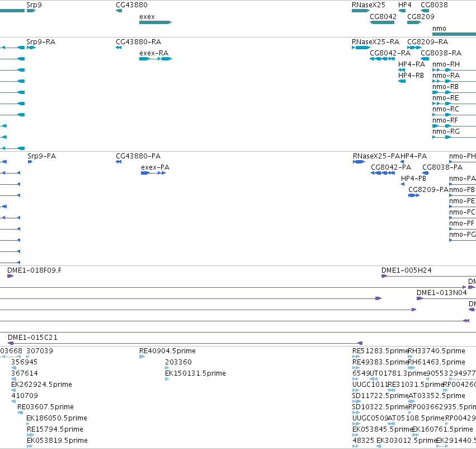Viewport: 476px width, 449px height.
Task: Click the EK262924.5prime EST label
Action: click(x=41, y=385)
